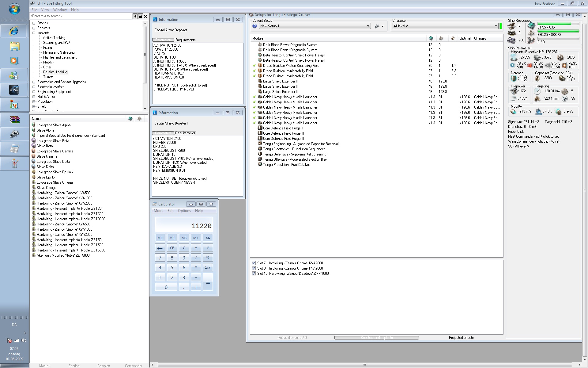The image size is (588, 368).
Task: Switch to Requirements tab for Capital Armor Repairer
Action: pos(185,40)
